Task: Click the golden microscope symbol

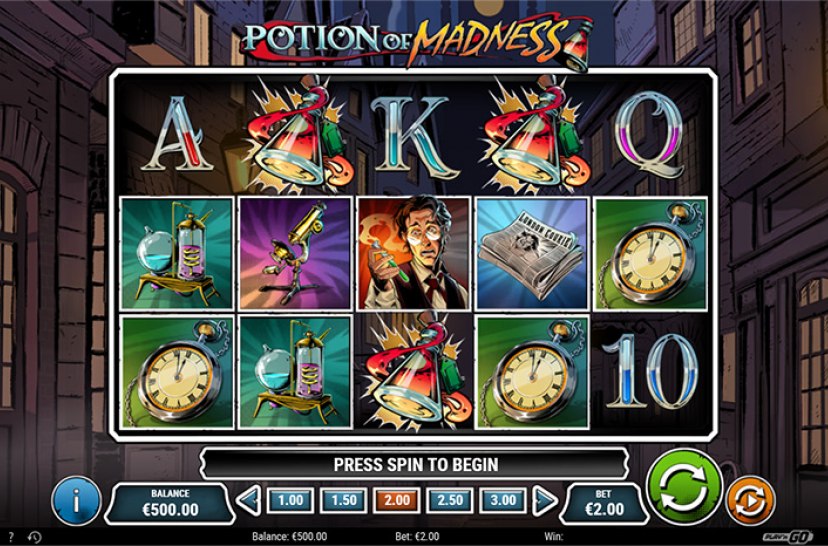Action: coord(295,253)
